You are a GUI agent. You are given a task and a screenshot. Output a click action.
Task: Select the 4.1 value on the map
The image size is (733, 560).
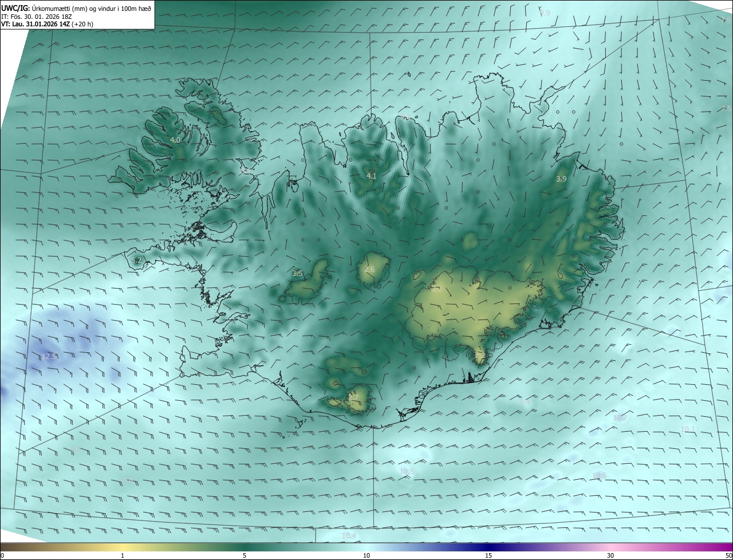tap(372, 176)
